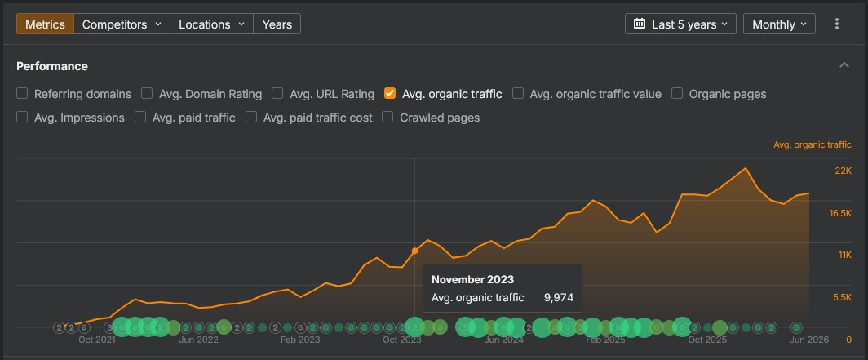Screen dimensions: 868x360
Task: Open the Locations dropdown tab
Action: [211, 24]
